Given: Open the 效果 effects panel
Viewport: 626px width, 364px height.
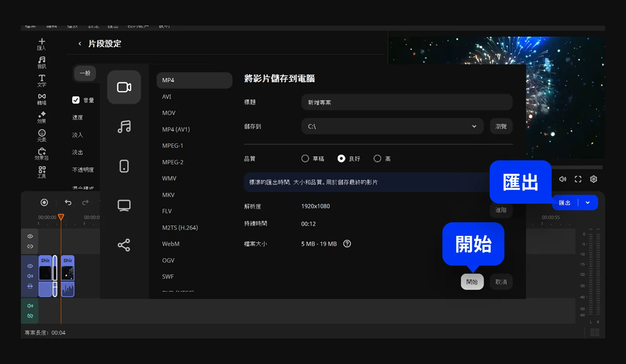Looking at the screenshot, I should pos(42,117).
